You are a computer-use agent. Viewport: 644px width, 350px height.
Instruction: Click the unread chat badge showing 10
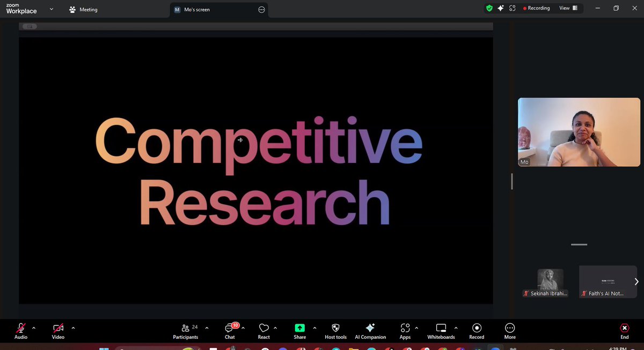pyautogui.click(x=235, y=325)
